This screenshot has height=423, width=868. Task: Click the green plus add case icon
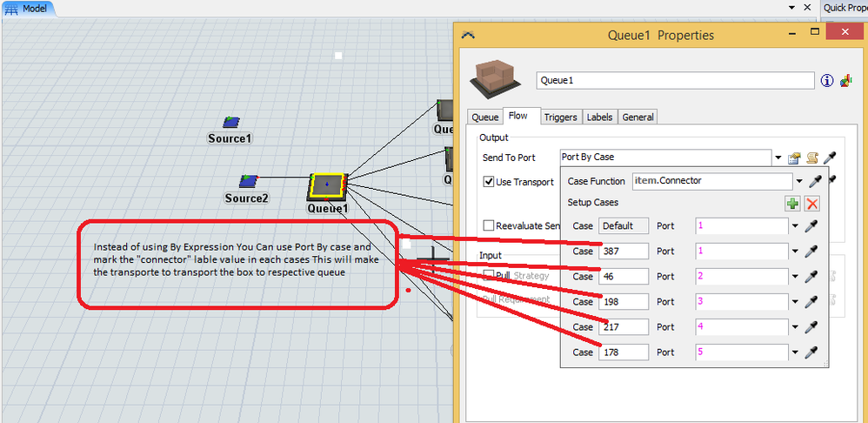coord(792,203)
